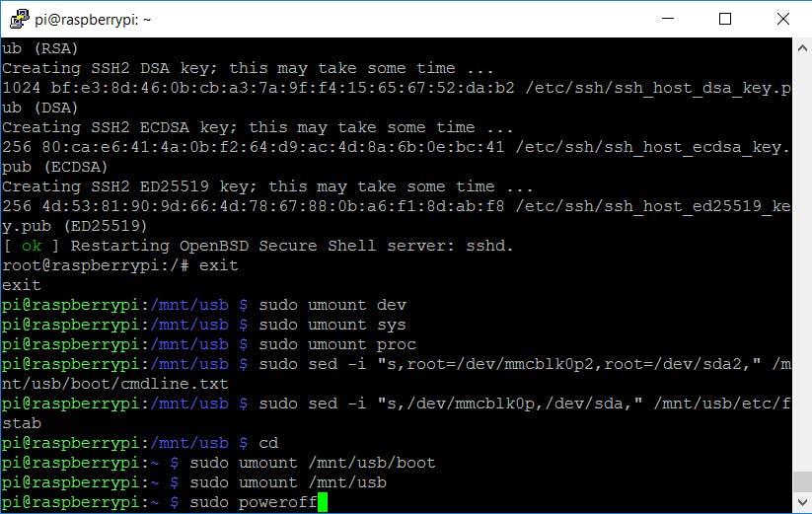The height and width of the screenshot is (514, 812).
Task: Click the root@raspberrypi exit command line
Action: point(119,265)
